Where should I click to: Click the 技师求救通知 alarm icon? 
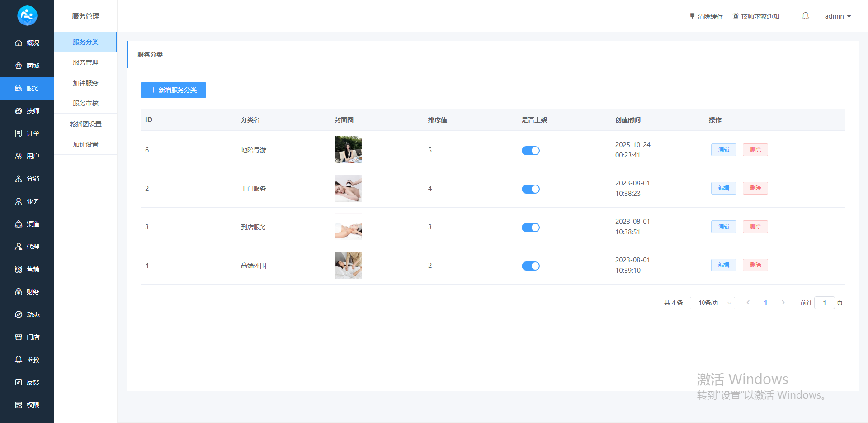tap(736, 16)
